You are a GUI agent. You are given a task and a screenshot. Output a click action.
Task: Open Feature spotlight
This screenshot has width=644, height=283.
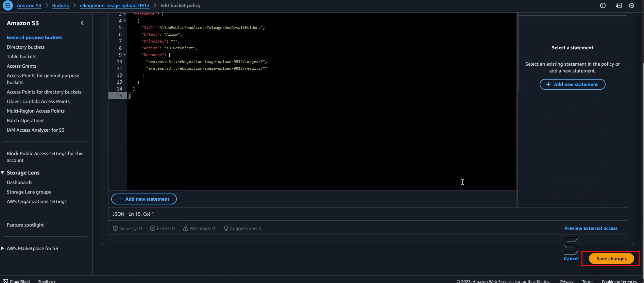(25, 225)
